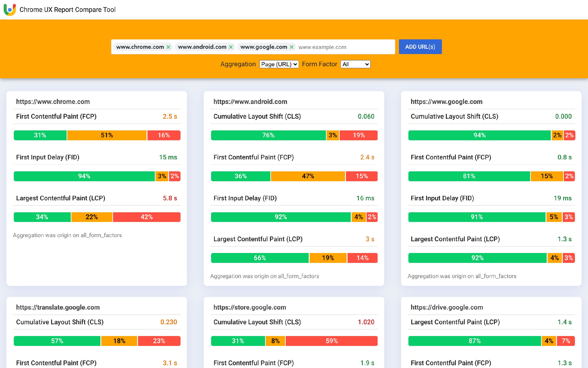Click google.com FCP orange 15% segment
This screenshot has width=588, height=368.
pos(547,176)
